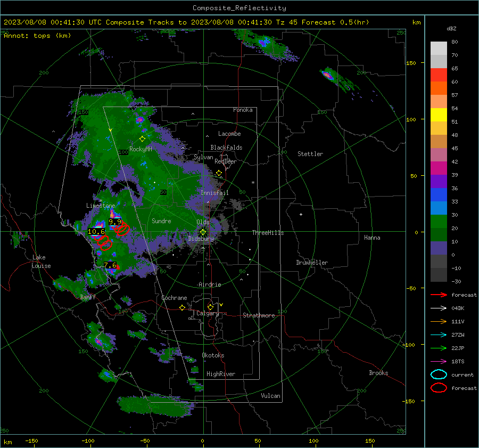The height and width of the screenshot is (448, 479).
Task: Click the green 22JP arrow legend icon
Action: point(439,348)
